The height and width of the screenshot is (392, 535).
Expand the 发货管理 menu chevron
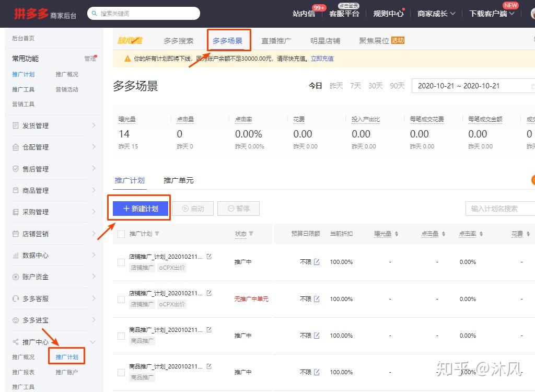point(94,125)
